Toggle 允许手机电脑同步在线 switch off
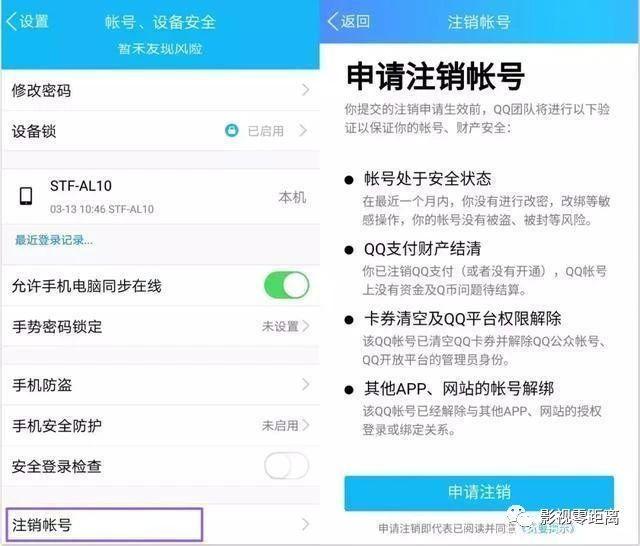The height and width of the screenshot is (546, 640). click(x=287, y=285)
